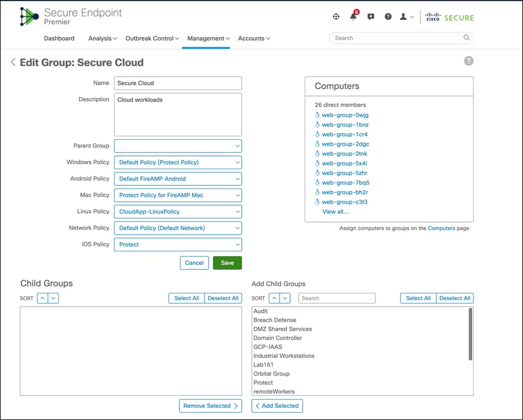The image size is (523, 420).
Task: Open the user account menu icon
Action: pyautogui.click(x=407, y=17)
